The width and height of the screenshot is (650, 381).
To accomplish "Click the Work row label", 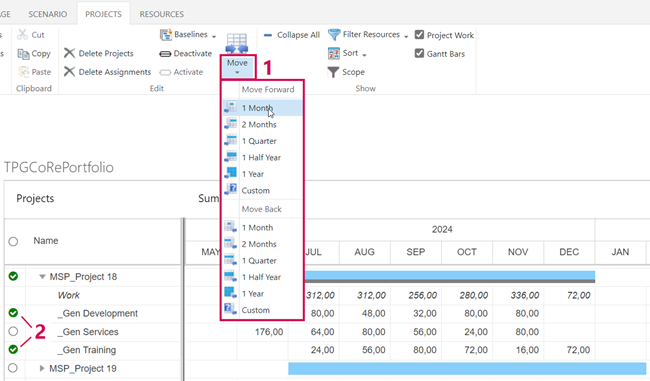I will coord(68,295).
